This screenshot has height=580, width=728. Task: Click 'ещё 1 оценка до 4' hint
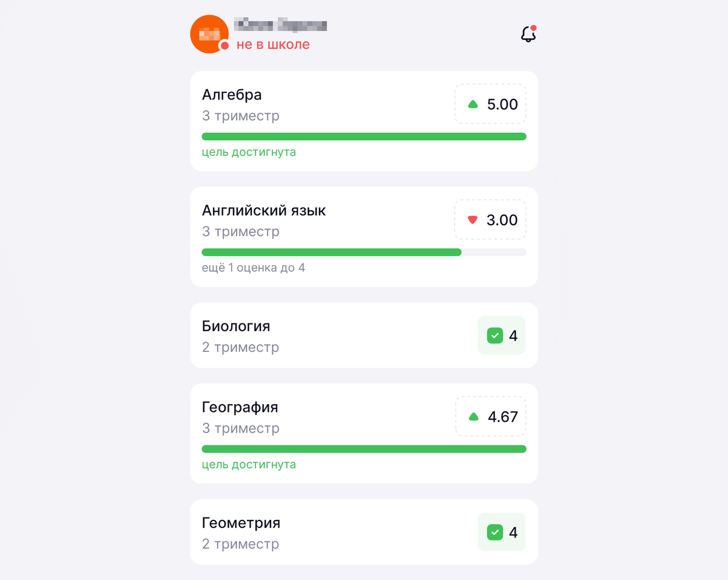point(254,268)
